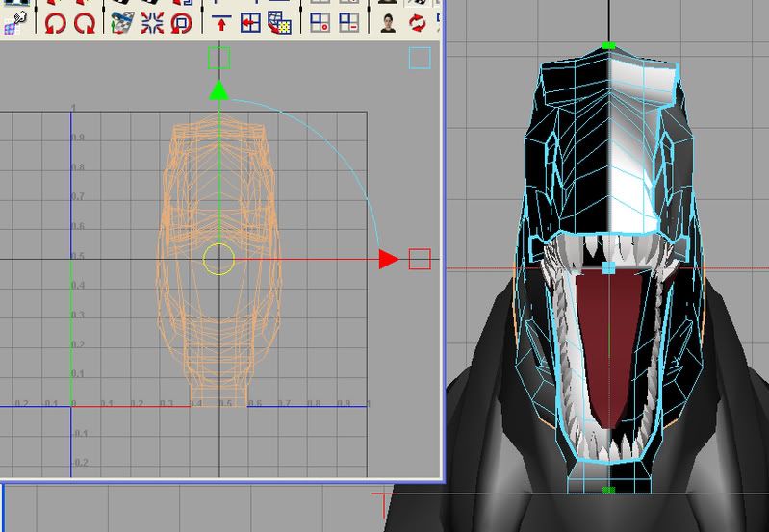The height and width of the screenshot is (532, 769).
Task: Rotate selected UVs clockwise
Action: click(x=85, y=22)
